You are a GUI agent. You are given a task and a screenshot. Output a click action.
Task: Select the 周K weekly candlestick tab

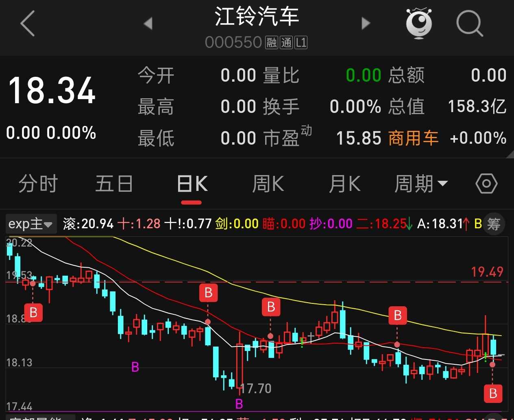(x=268, y=184)
